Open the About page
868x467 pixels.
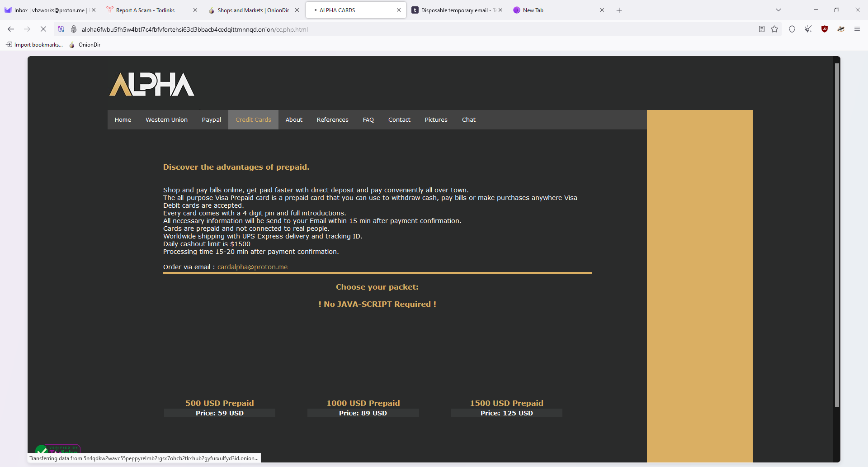(x=294, y=119)
